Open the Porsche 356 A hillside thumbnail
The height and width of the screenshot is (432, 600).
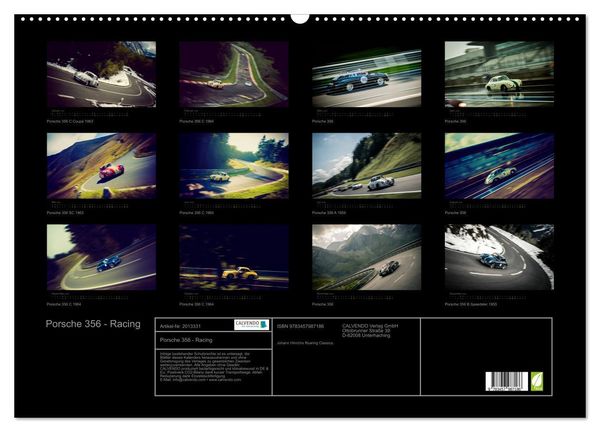[x=367, y=166]
